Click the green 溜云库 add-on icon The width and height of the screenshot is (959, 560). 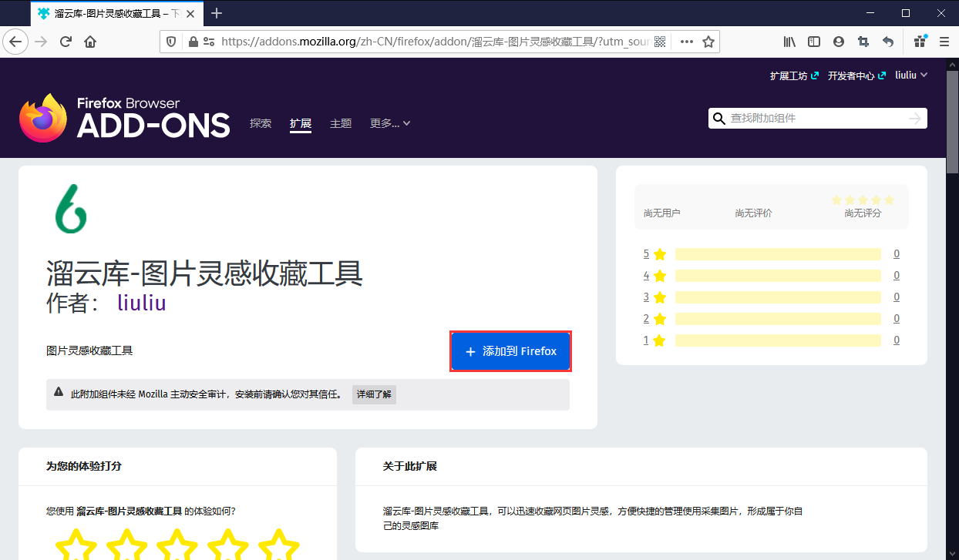[71, 209]
